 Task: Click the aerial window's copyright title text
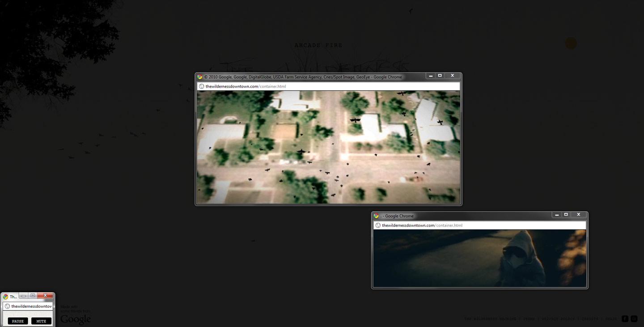[303, 77]
